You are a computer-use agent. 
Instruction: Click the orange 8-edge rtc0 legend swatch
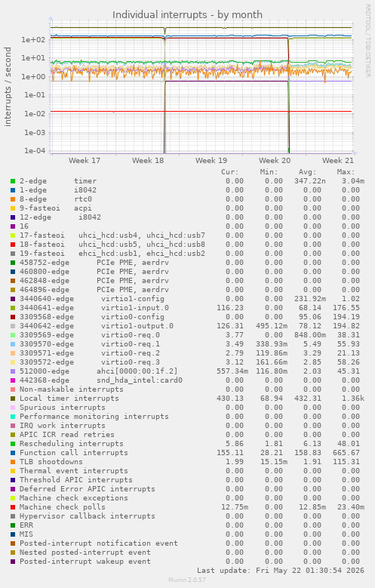coord(13,199)
